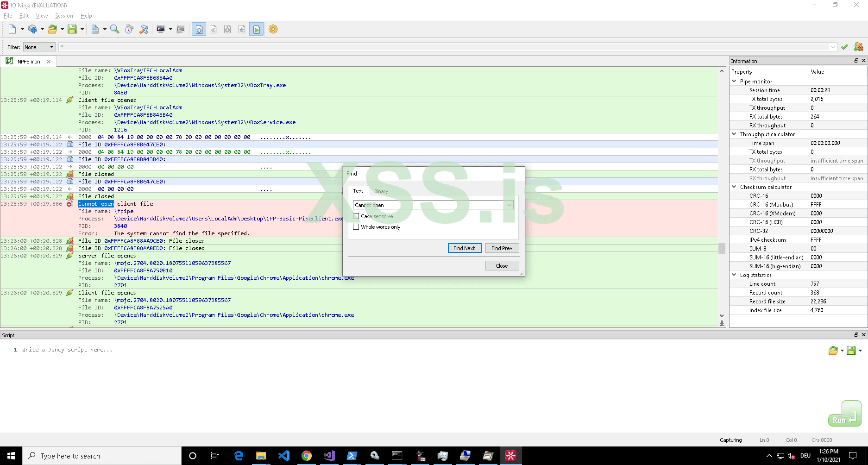Click the Find Next button
The height and width of the screenshot is (465, 868).
[465, 248]
